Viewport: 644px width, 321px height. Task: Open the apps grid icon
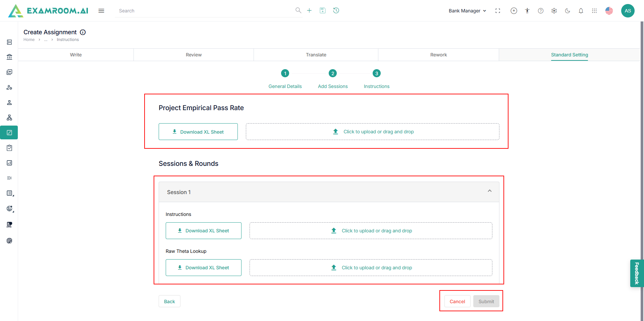coord(594,11)
